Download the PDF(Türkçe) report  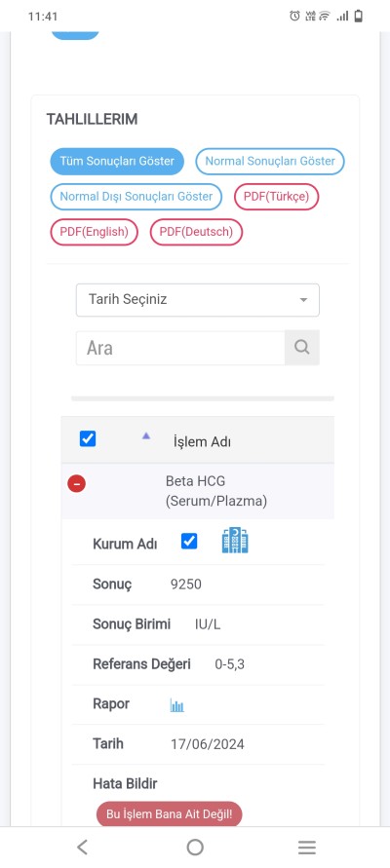[277, 197]
